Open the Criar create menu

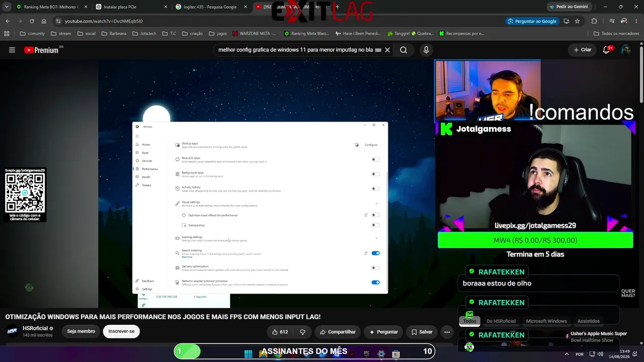click(x=583, y=50)
